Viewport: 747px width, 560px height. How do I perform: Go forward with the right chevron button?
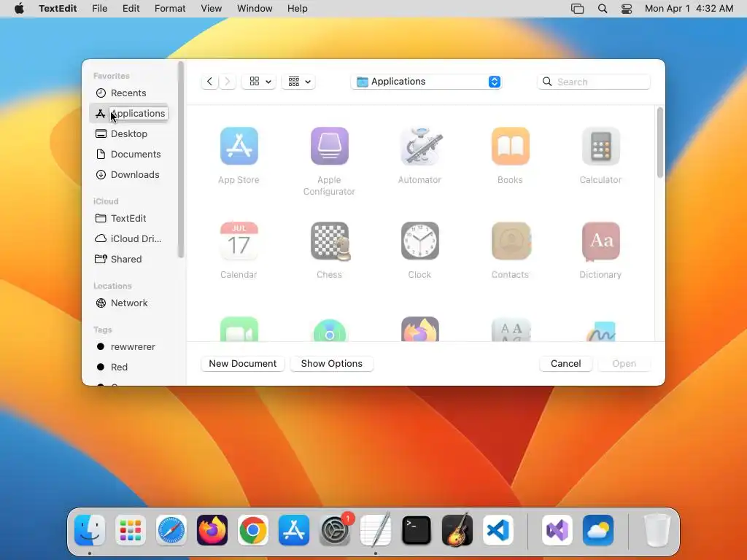[228, 82]
